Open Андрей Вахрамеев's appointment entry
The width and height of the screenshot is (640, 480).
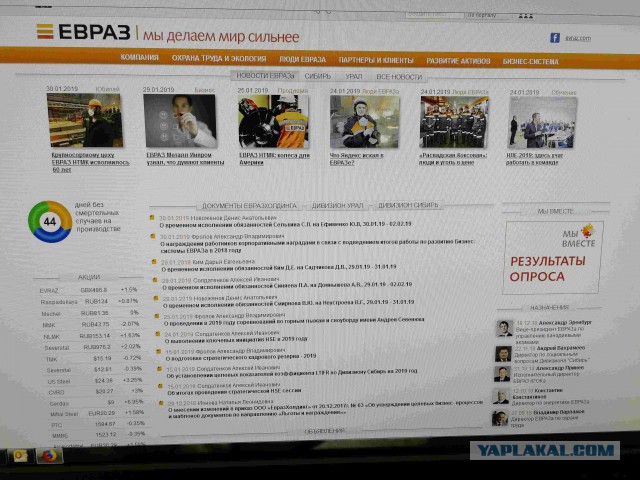point(551,354)
